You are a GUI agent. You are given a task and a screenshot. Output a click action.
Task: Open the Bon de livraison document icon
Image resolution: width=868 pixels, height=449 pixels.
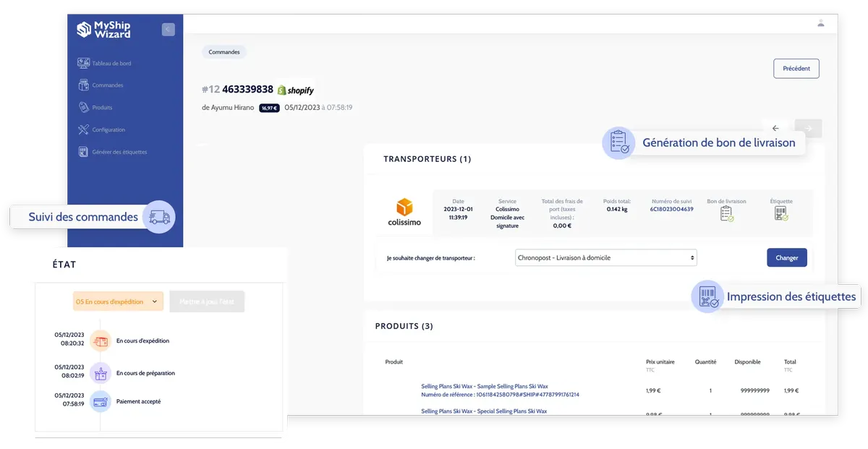pos(727,213)
